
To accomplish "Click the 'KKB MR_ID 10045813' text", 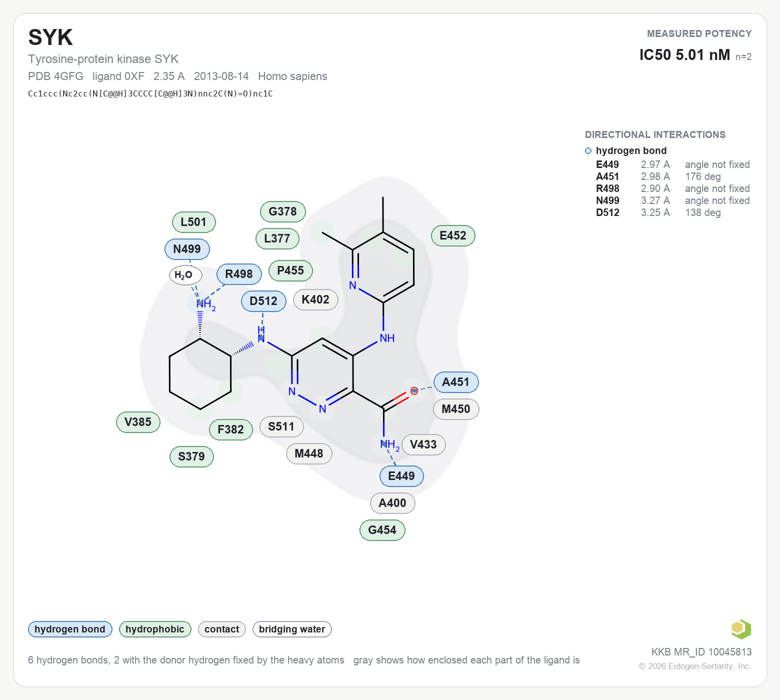I will pyautogui.click(x=701, y=652).
